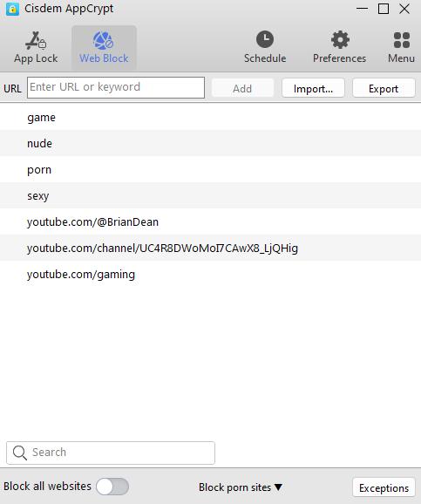The width and height of the screenshot is (421, 504).
Task: Click the Add button
Action: pyautogui.click(x=242, y=88)
